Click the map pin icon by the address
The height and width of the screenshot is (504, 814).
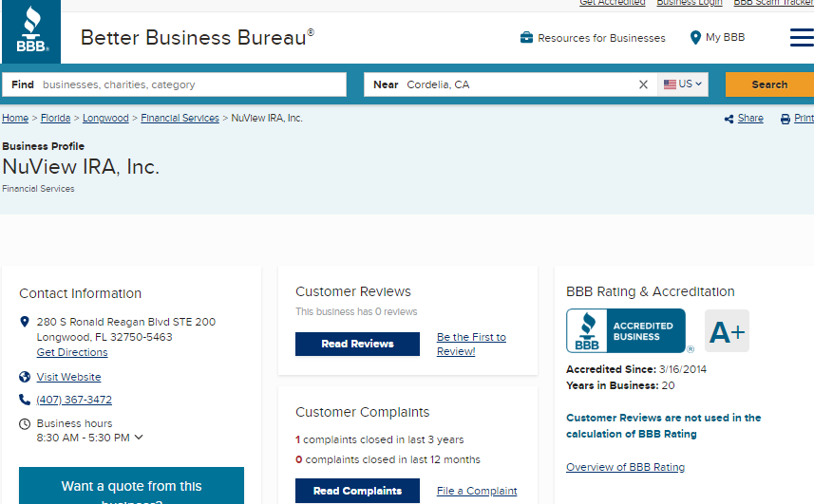(x=25, y=322)
